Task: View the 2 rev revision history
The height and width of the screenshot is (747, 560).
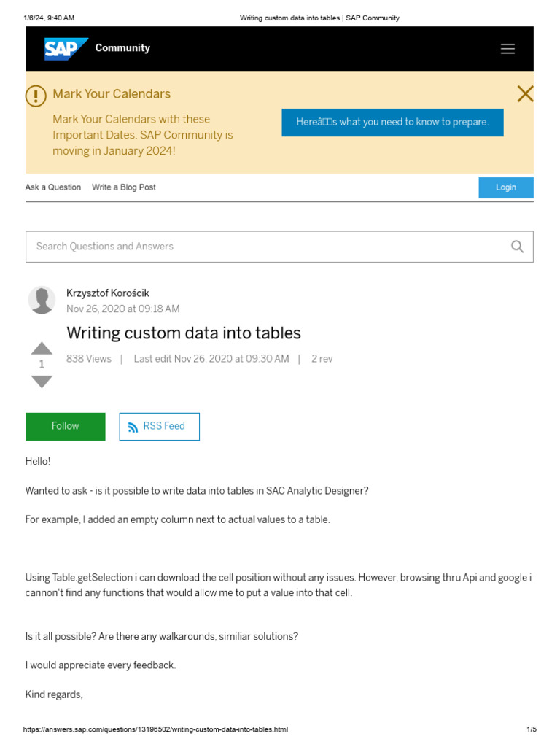Action: tap(322, 359)
